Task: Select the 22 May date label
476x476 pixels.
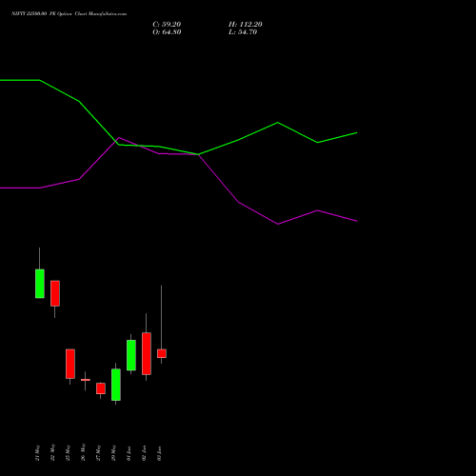Action: [x=52, y=453]
